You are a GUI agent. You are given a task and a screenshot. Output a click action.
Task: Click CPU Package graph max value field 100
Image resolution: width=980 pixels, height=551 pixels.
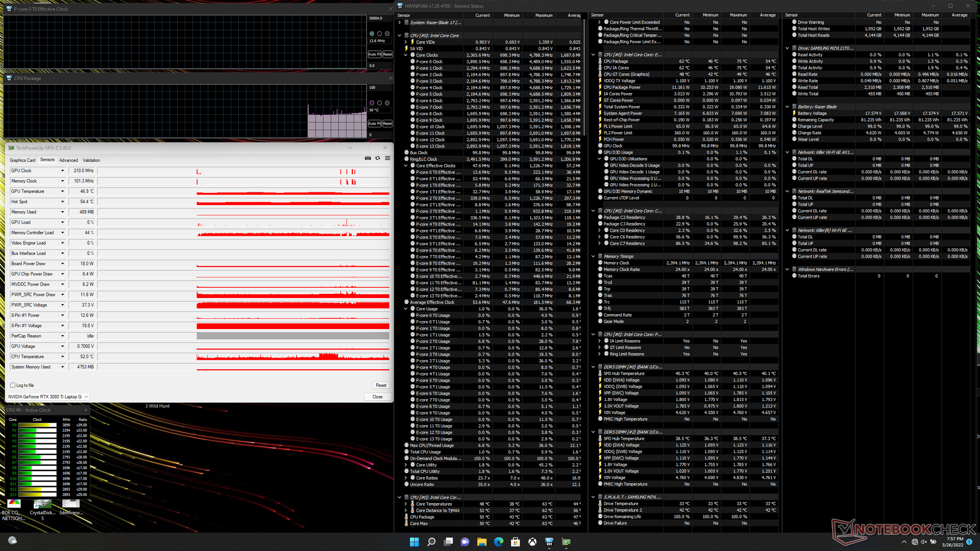coord(380,87)
